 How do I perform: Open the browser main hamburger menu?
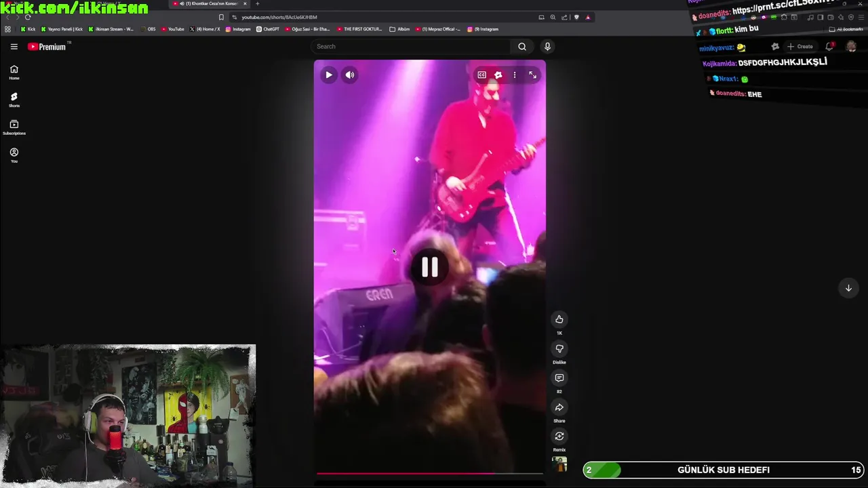click(861, 17)
